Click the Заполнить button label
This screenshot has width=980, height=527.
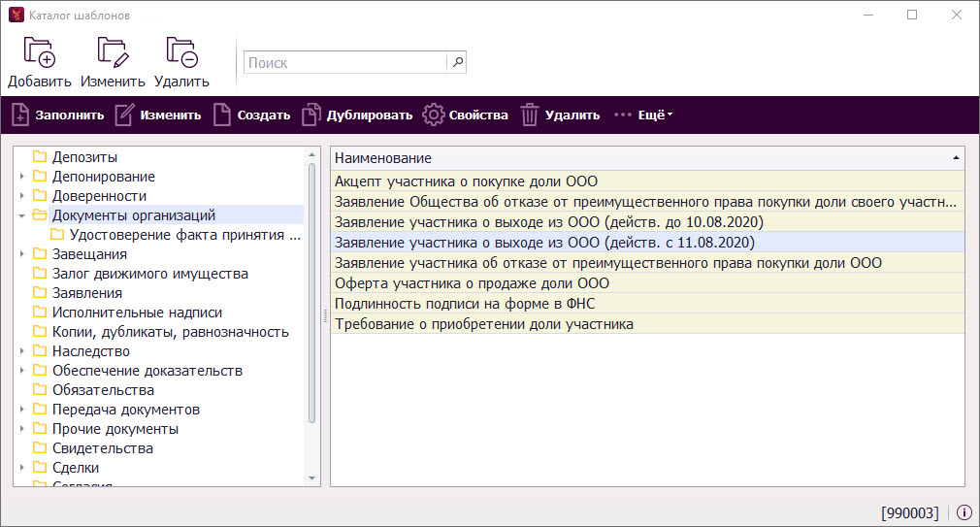point(69,115)
